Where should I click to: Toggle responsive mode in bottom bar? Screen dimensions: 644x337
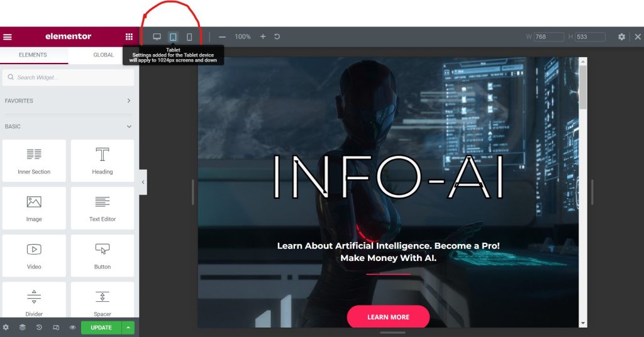56,328
